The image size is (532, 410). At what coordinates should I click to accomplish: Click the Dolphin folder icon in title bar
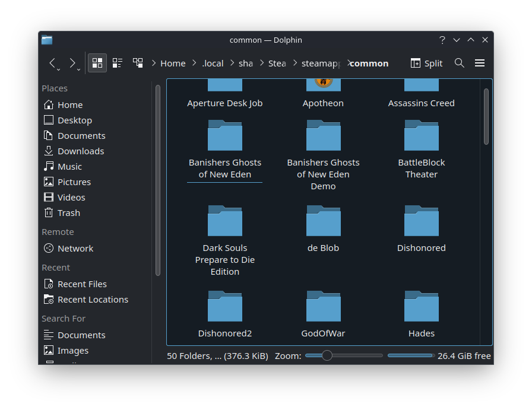(x=47, y=40)
